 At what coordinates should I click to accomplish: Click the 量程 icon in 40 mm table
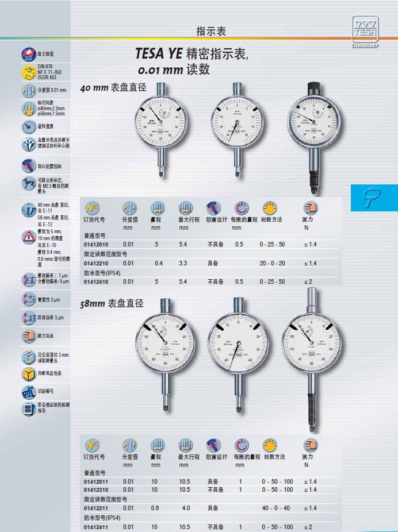[157, 207]
